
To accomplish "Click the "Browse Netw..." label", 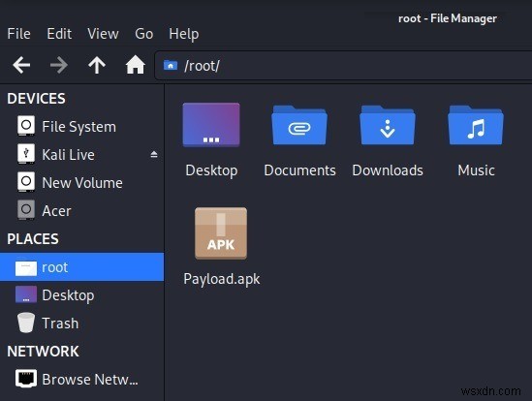I will [90, 380].
